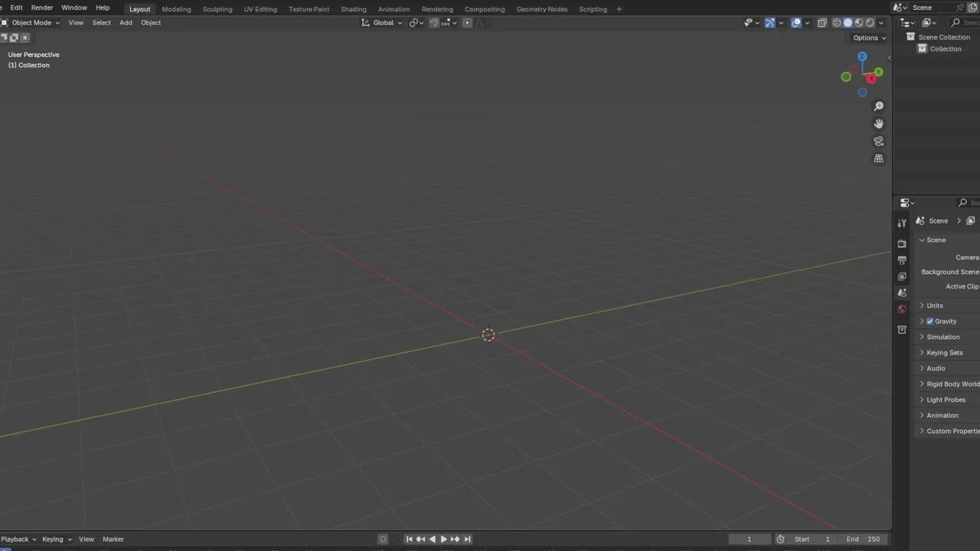
Task: Open the Collection properties tab
Action: [x=902, y=330]
